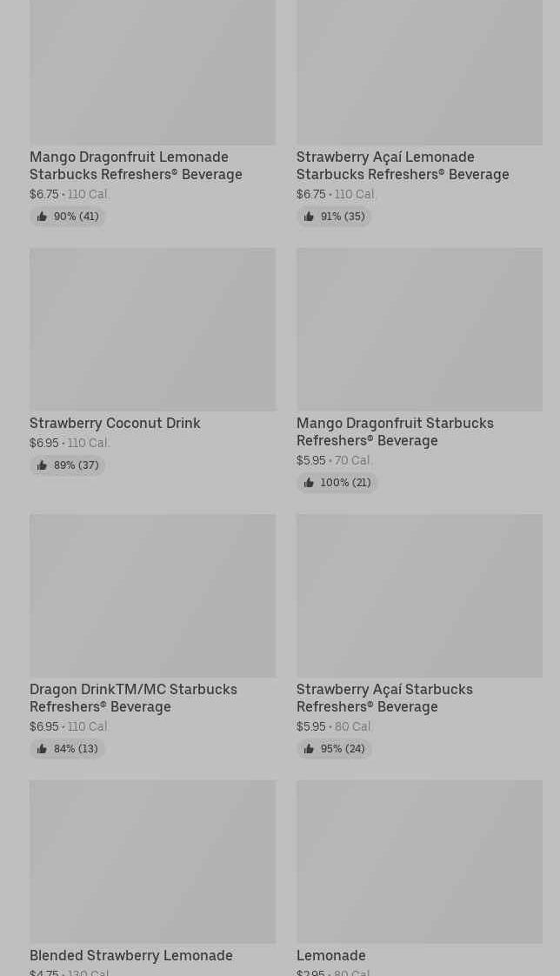Click the 91% (35) rating badge

click(x=335, y=217)
